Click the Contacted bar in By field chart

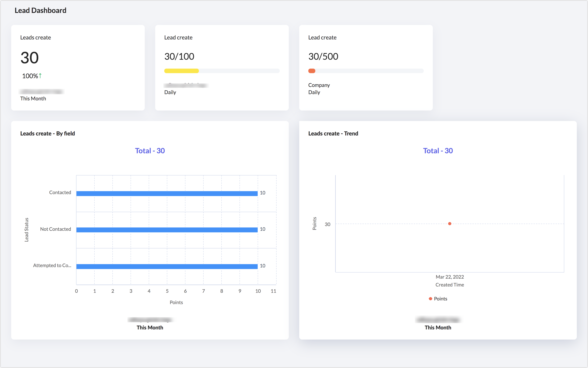[167, 193]
